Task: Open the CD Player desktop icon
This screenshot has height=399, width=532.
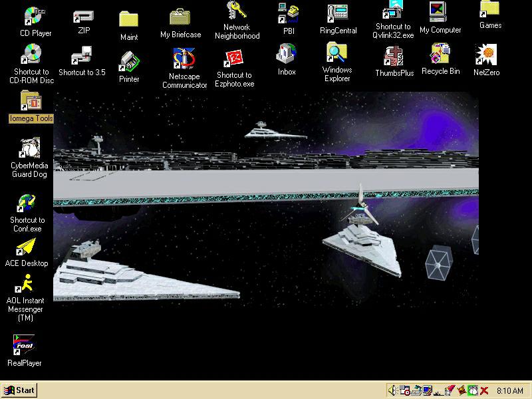Action: coord(35,16)
